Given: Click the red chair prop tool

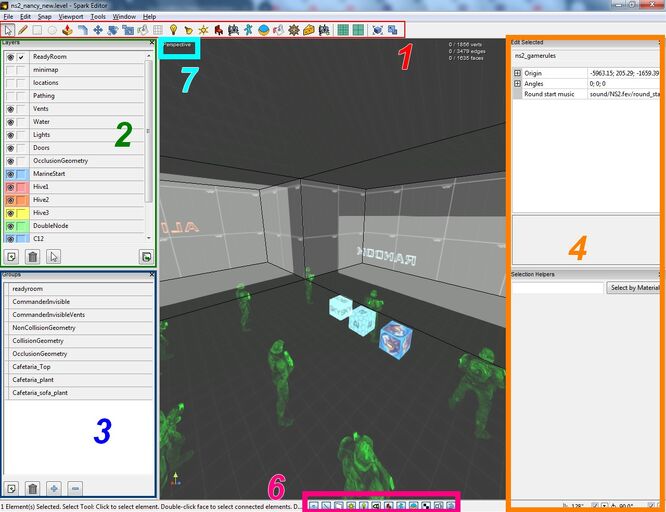Looking at the screenshot, I should coord(218,30).
